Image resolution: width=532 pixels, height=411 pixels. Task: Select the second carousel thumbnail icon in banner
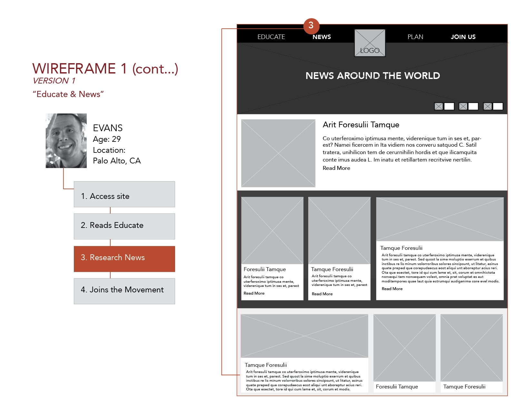[463, 106]
